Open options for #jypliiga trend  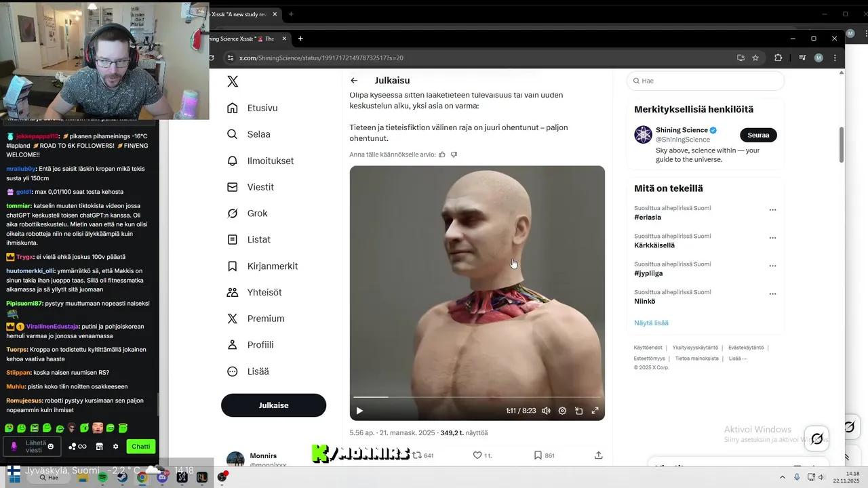click(772, 266)
